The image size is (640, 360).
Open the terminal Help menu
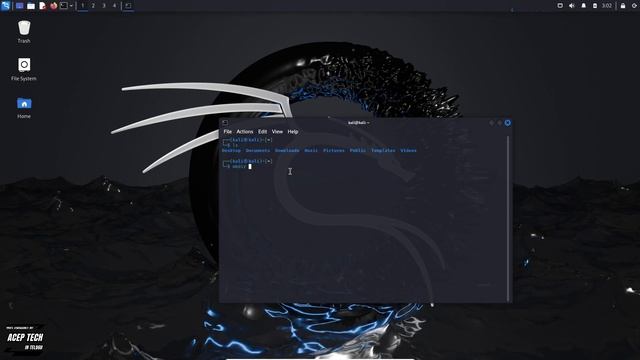(x=293, y=132)
